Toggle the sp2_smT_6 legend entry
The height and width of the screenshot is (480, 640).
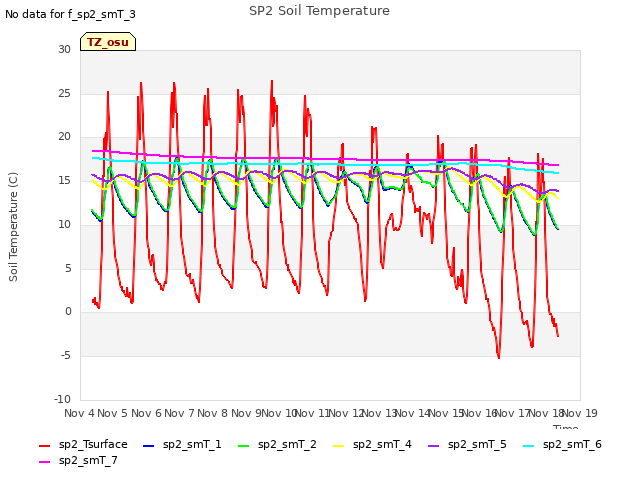pos(562,444)
